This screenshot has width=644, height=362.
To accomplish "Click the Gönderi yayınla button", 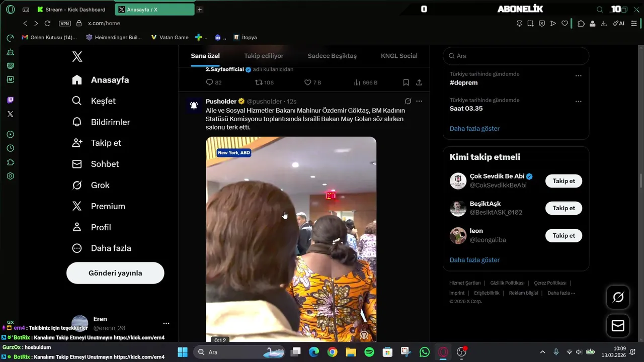I will point(115,273).
